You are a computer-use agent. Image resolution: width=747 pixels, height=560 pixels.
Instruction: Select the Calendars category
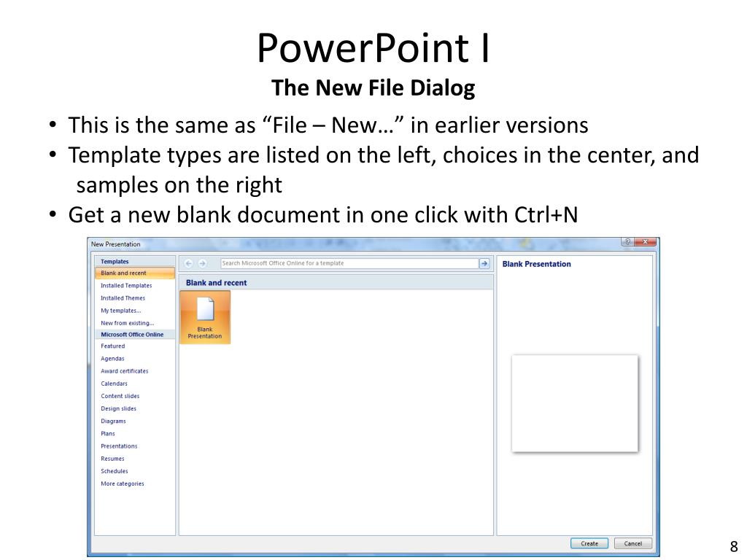point(114,384)
